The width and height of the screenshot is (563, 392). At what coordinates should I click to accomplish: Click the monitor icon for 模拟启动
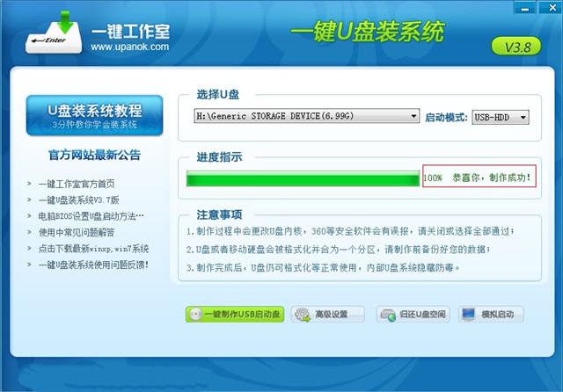[x=468, y=314]
